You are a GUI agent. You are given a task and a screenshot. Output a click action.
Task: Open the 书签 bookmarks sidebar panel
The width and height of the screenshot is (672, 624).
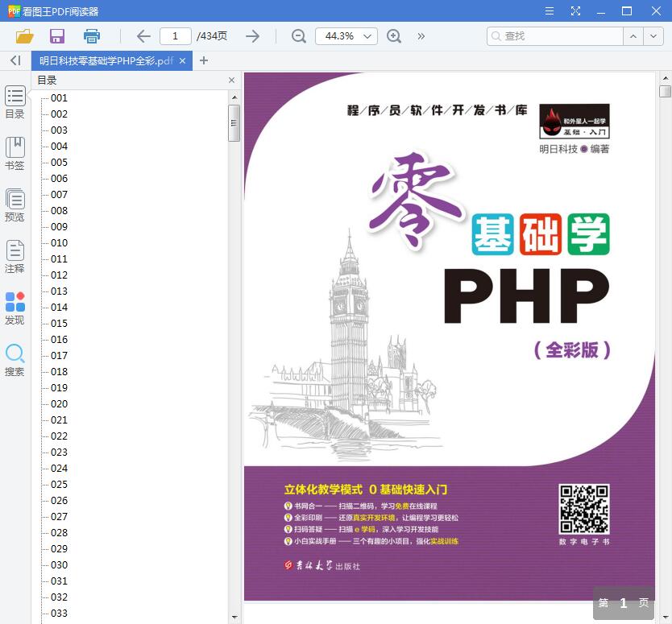[x=15, y=154]
